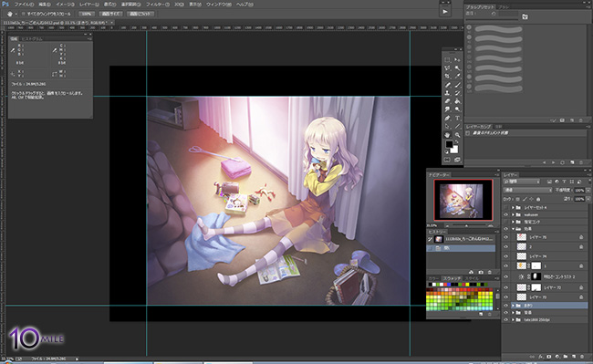593x364 pixels.
Task: Select the Quick Selection tool
Action: tap(457, 68)
